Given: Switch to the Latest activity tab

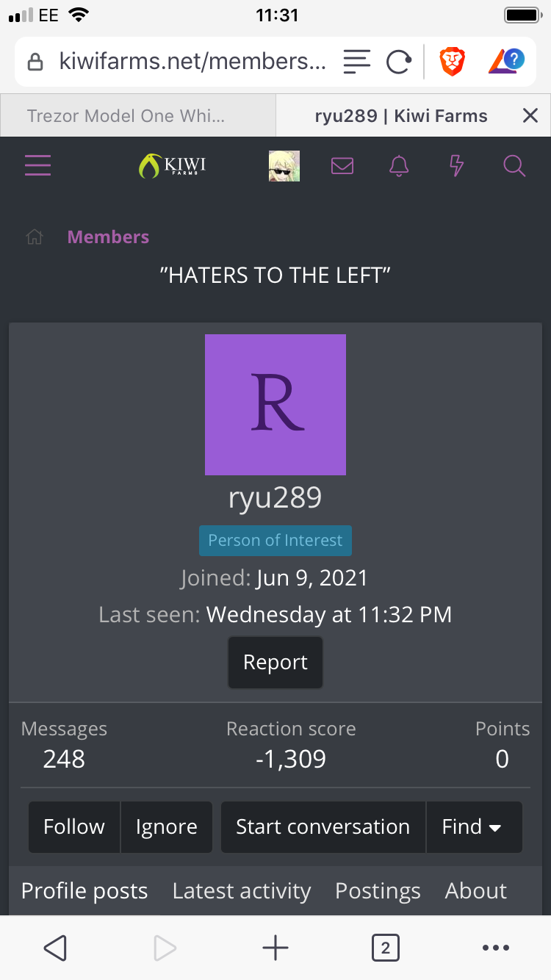Looking at the screenshot, I should click(x=242, y=890).
